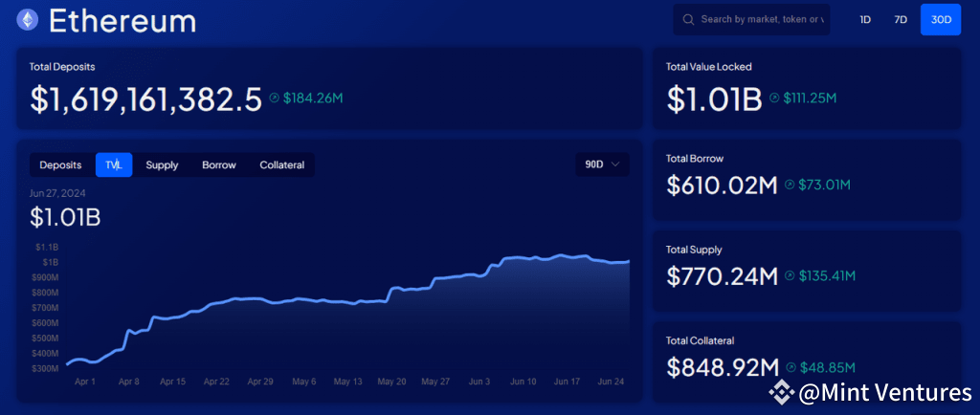Click the trend arrow beside $73.01M

(x=790, y=185)
